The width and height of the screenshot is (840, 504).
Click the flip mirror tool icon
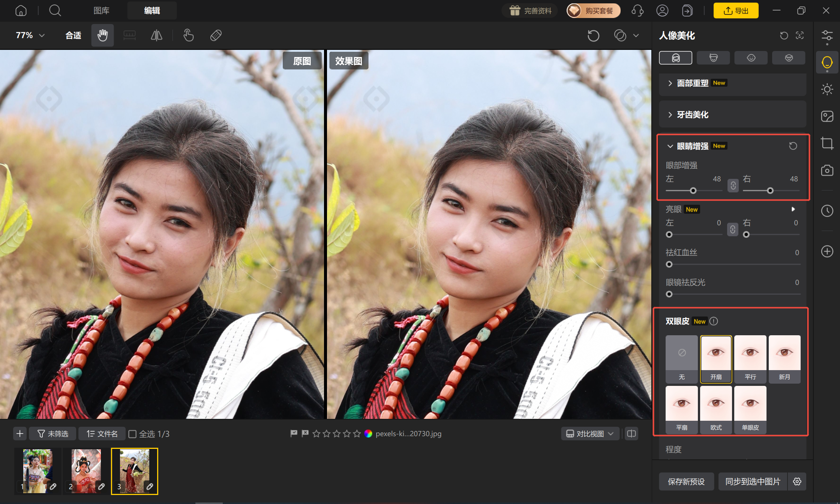coord(156,35)
